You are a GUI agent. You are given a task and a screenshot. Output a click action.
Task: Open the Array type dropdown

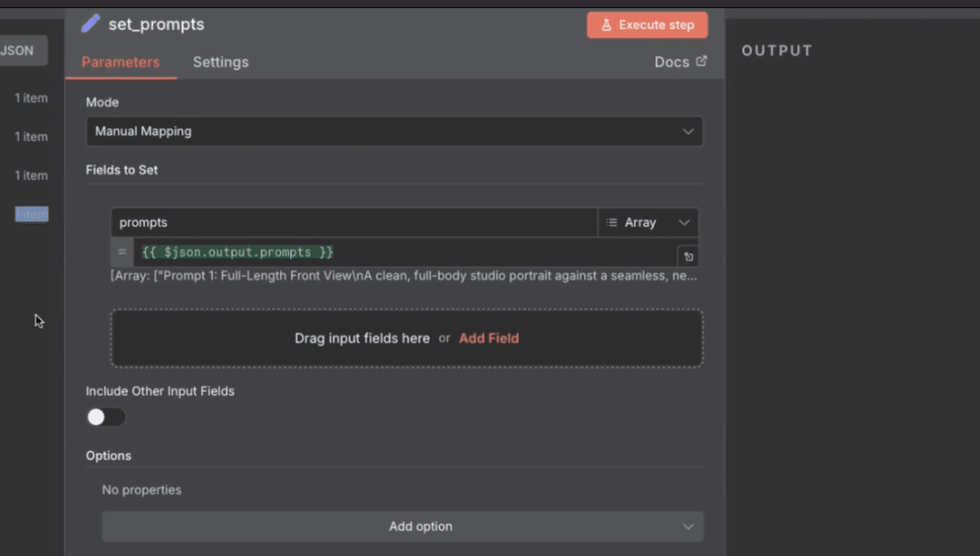point(648,223)
